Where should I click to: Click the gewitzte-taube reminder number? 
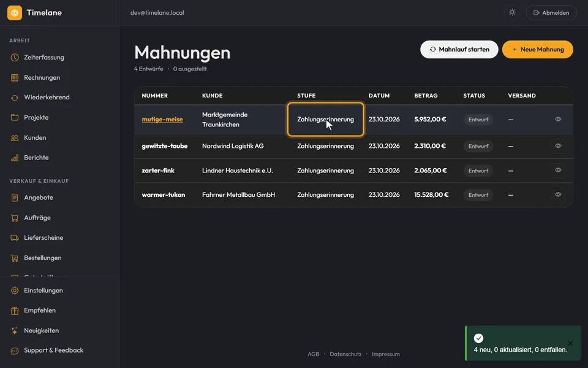165,146
